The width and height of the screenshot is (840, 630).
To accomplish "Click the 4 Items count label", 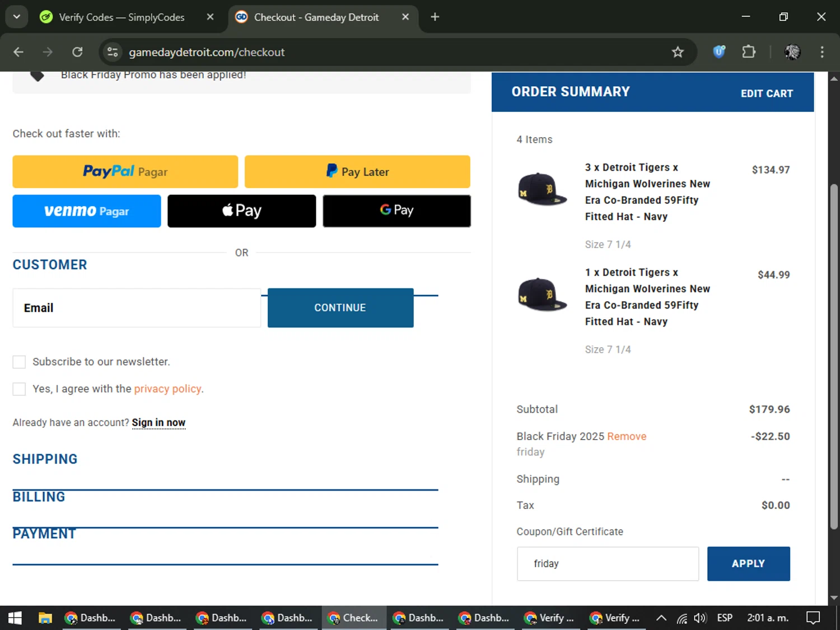I will point(534,139).
